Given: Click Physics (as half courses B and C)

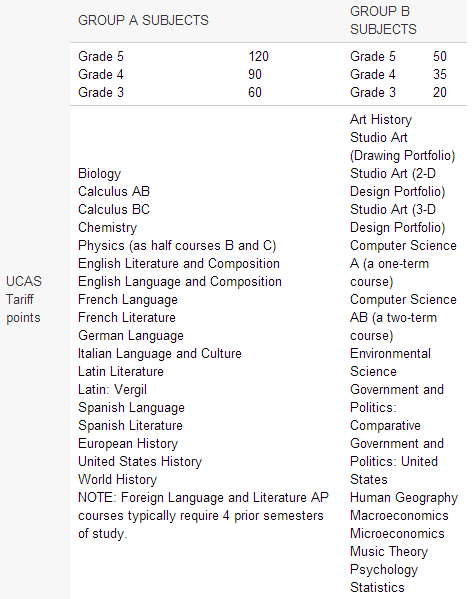Looking at the screenshot, I should (x=177, y=246).
